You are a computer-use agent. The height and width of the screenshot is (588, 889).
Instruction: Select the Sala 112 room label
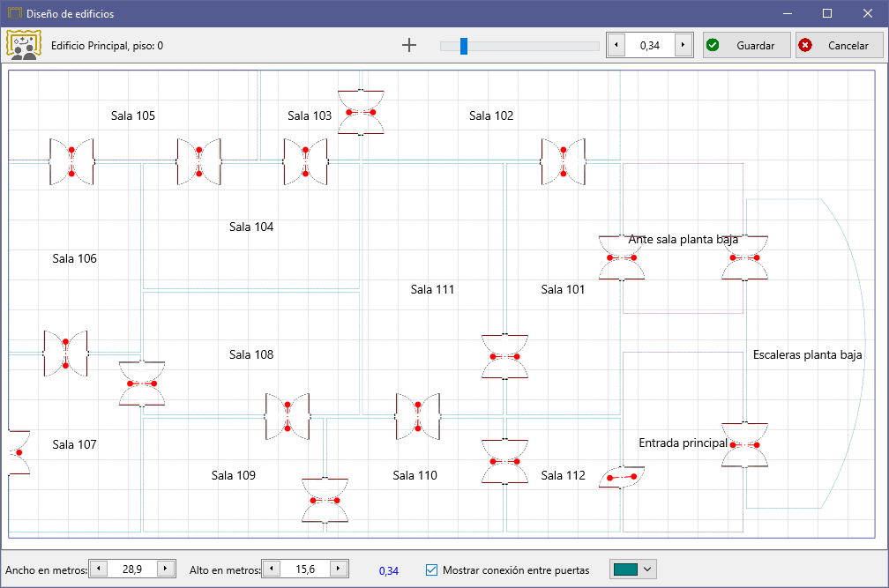point(563,475)
